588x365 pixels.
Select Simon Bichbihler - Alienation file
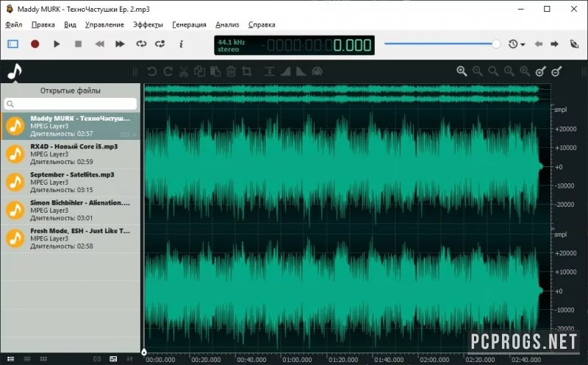[71, 210]
